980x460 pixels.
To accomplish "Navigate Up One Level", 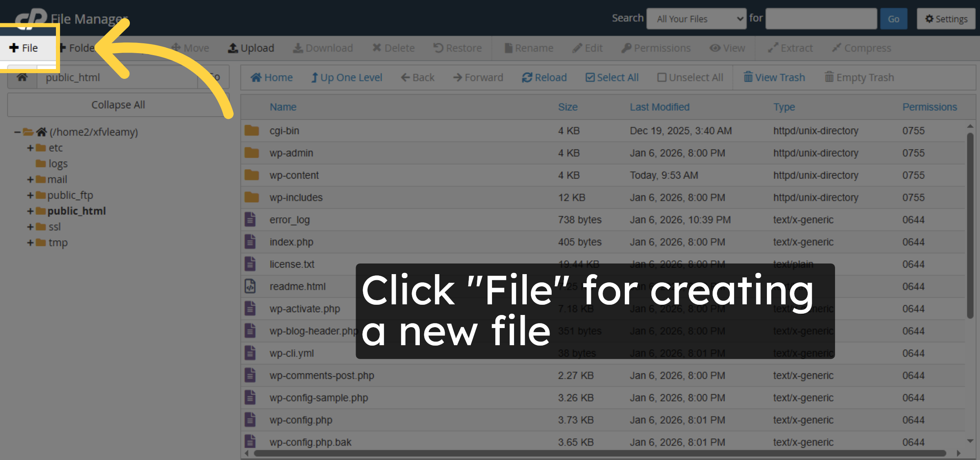I will point(347,77).
